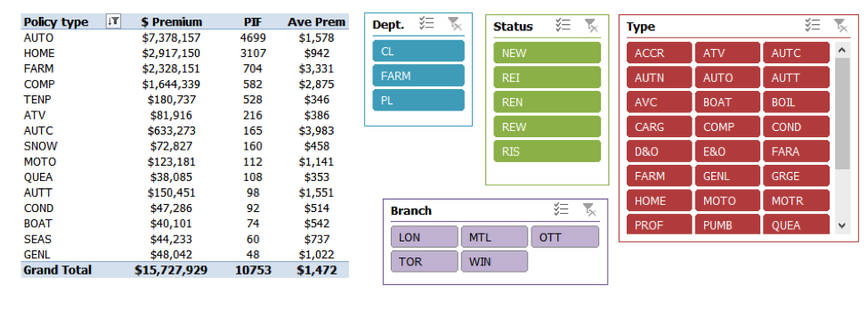Enable multi-select in the Status slicer
The image size is (868, 327).
[563, 25]
